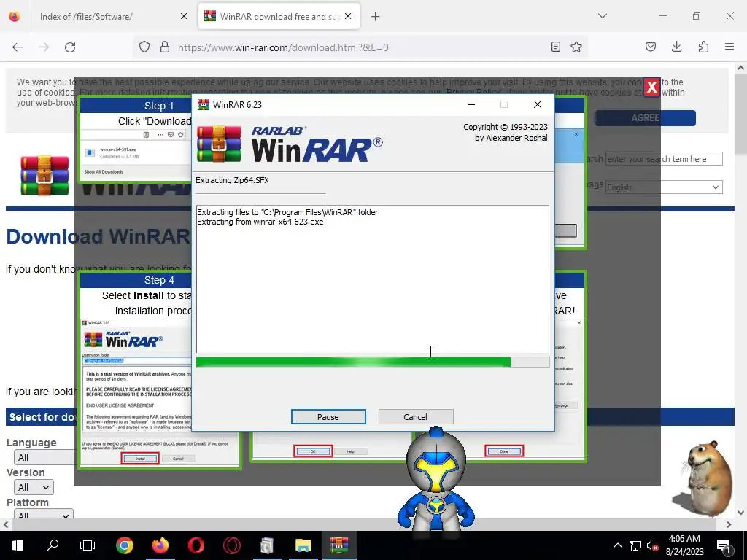The height and width of the screenshot is (560, 747).
Task: Reload the current page
Action: pos(70,47)
